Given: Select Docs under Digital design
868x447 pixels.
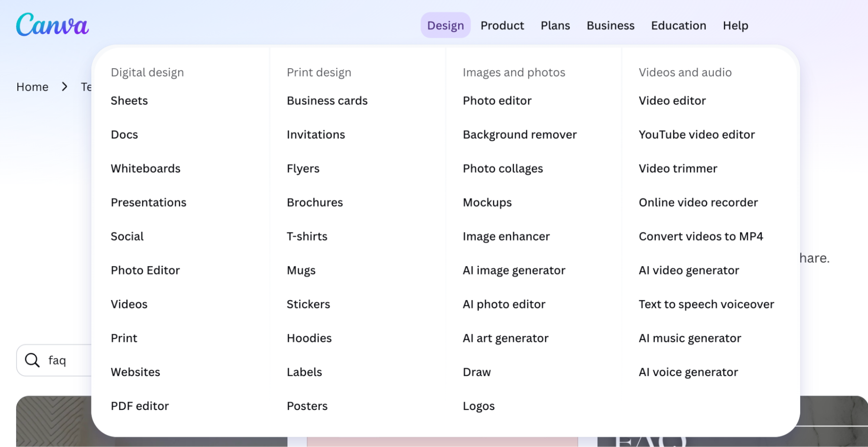Looking at the screenshot, I should pyautogui.click(x=125, y=135).
